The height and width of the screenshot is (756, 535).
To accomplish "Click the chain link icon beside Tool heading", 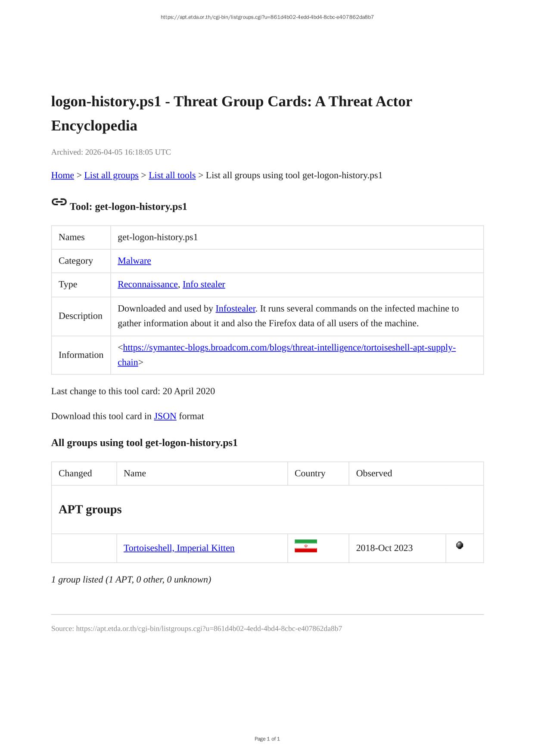I will 59,202.
